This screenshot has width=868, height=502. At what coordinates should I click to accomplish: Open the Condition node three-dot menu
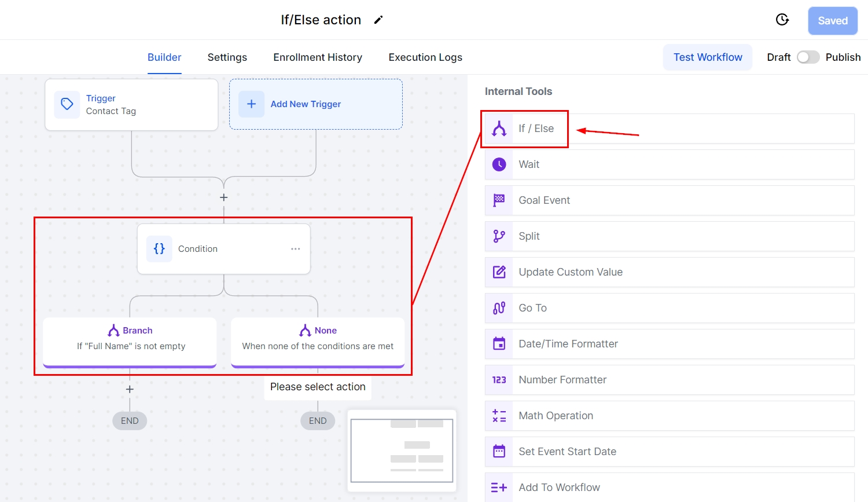[x=295, y=249]
